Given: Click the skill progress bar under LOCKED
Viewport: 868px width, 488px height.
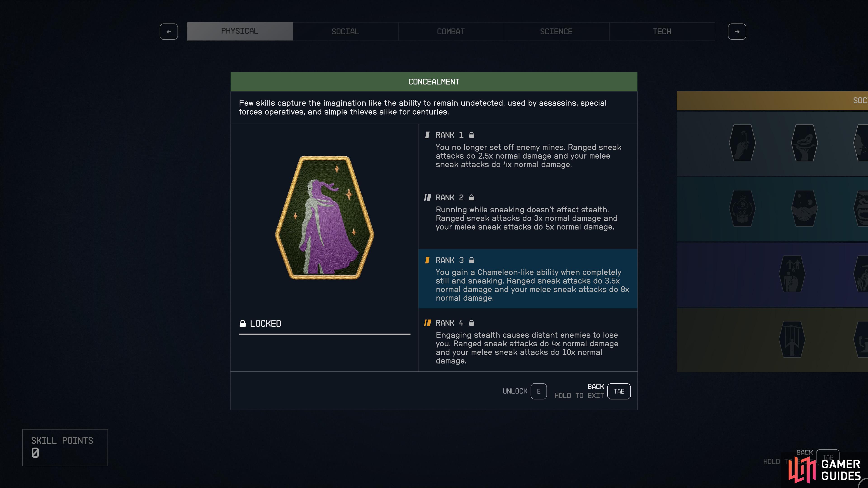Looking at the screenshot, I should [325, 334].
